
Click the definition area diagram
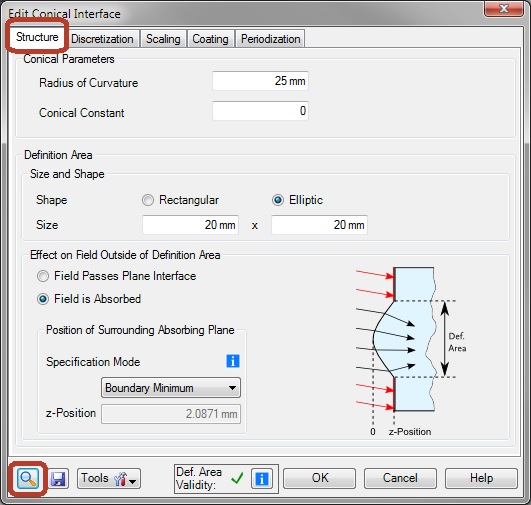pos(410,351)
